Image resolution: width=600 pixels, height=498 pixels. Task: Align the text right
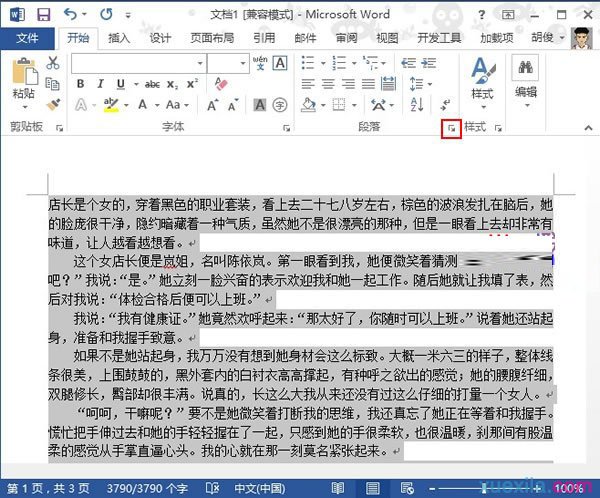pyautogui.click(x=348, y=84)
